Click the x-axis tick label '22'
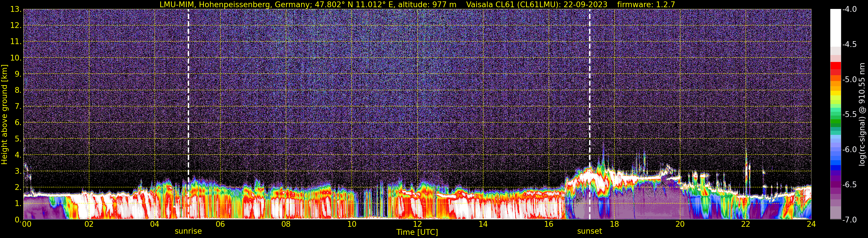868x238 pixels. (746, 224)
